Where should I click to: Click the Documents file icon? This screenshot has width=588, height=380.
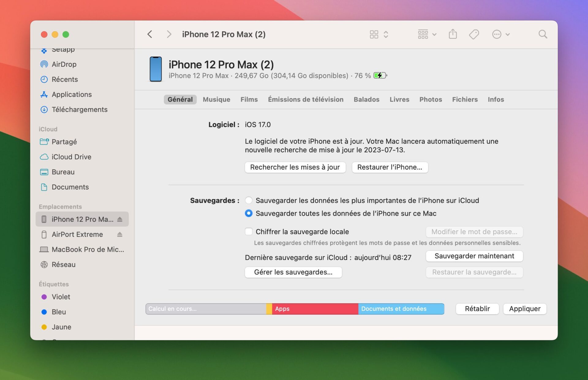click(x=44, y=187)
